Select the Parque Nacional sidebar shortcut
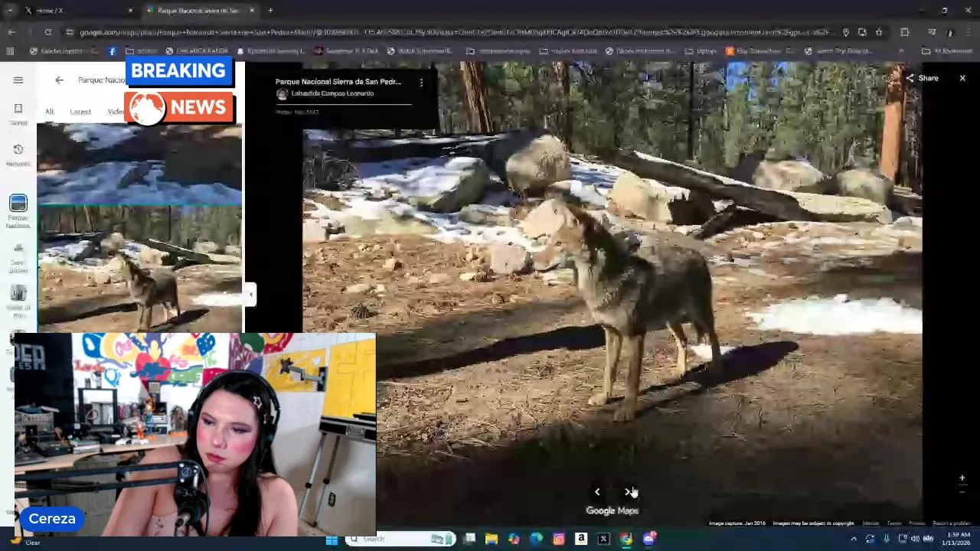The width and height of the screenshot is (980, 551). tap(18, 211)
